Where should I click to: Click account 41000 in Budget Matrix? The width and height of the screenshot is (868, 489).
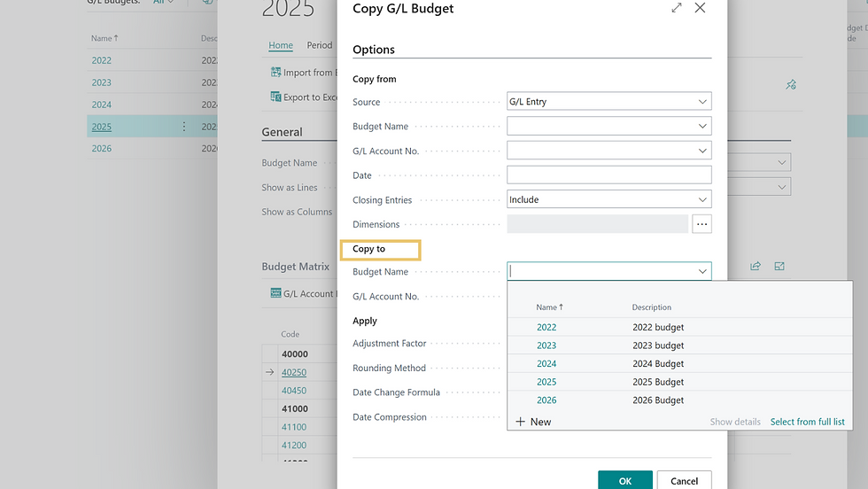coord(294,408)
